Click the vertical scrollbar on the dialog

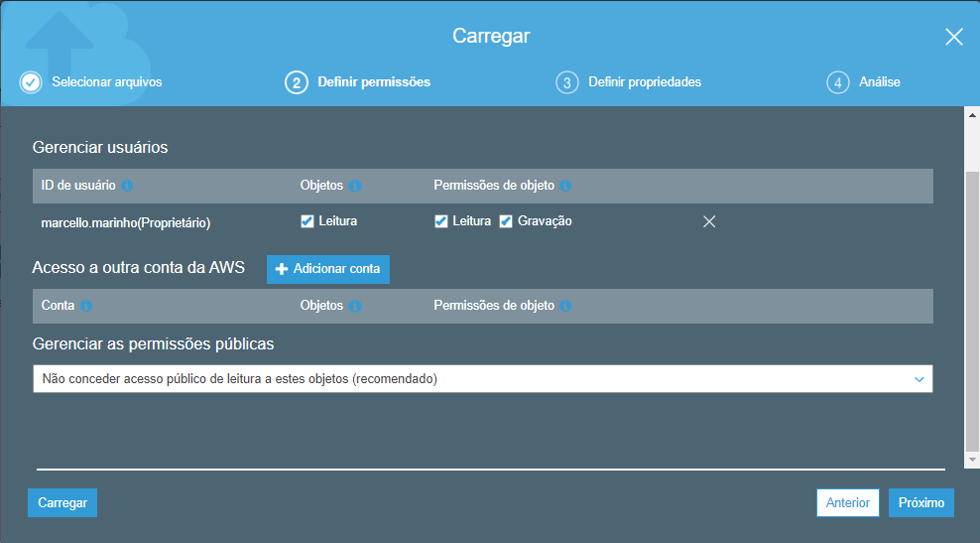972,308
